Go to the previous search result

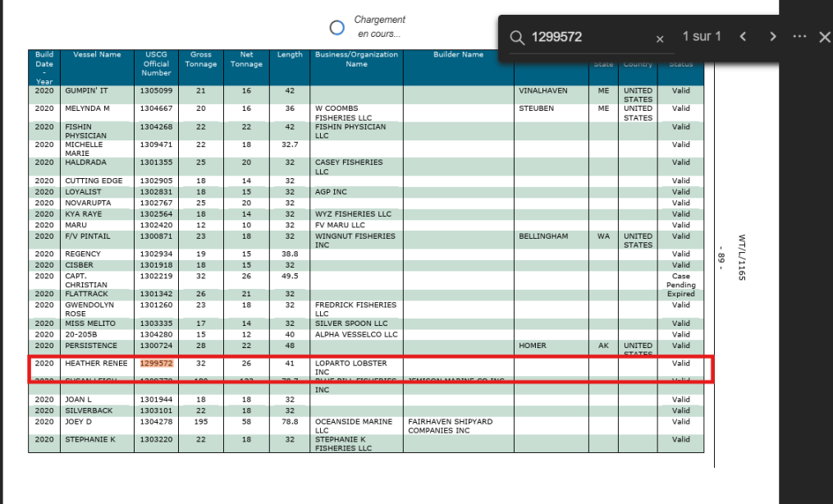[x=743, y=37]
